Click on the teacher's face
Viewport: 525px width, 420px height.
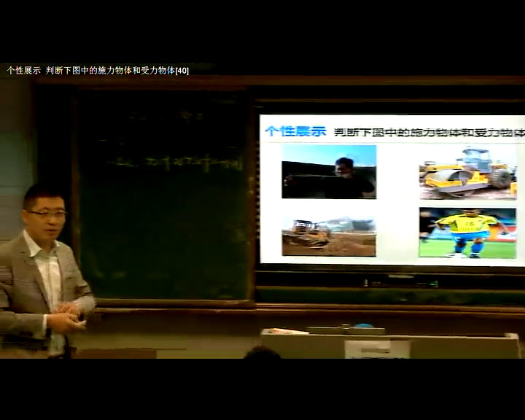point(47,213)
